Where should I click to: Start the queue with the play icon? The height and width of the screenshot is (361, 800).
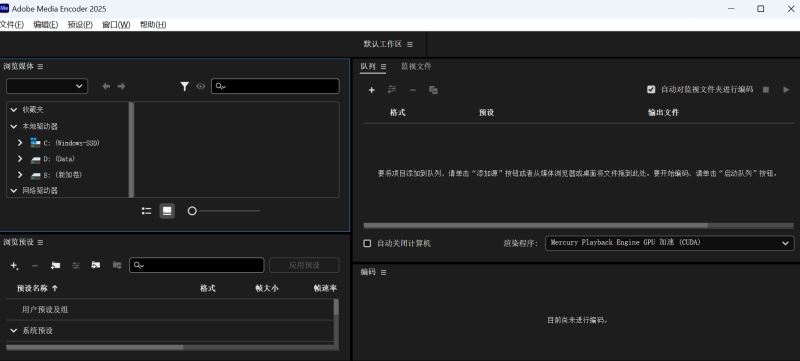[786, 90]
